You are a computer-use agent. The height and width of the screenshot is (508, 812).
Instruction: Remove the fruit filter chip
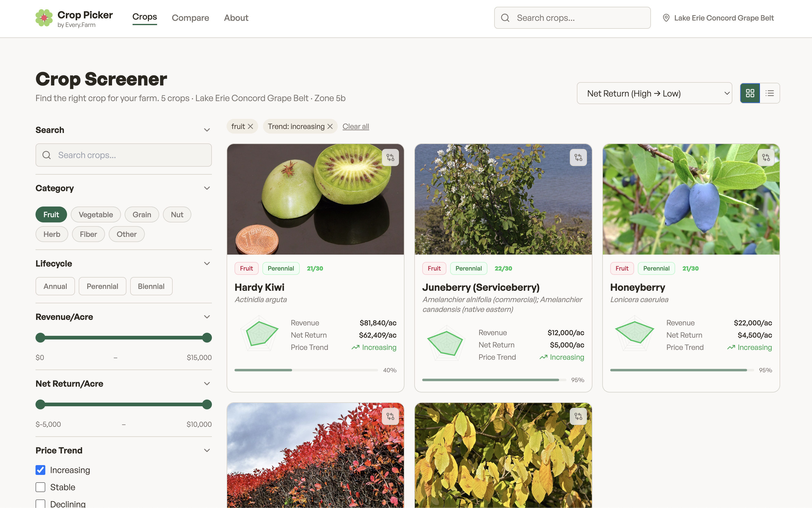(x=250, y=126)
